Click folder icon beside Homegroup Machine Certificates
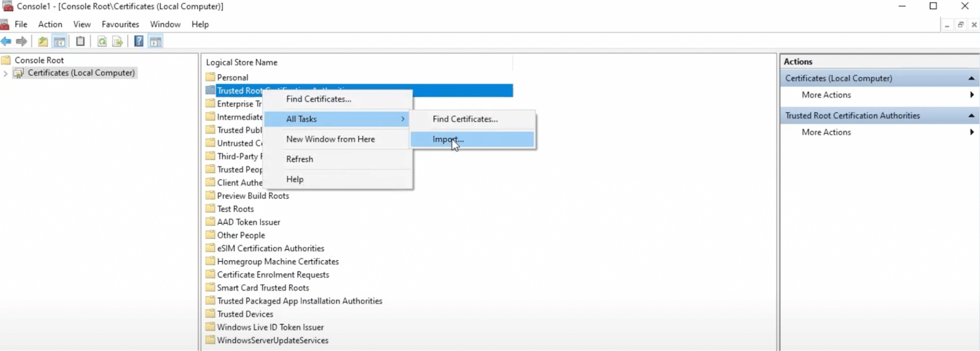This screenshot has height=351, width=980. (211, 262)
